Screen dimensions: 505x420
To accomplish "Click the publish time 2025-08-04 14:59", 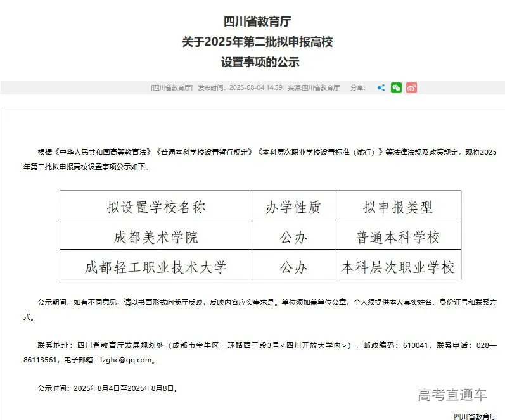I will tap(256, 87).
